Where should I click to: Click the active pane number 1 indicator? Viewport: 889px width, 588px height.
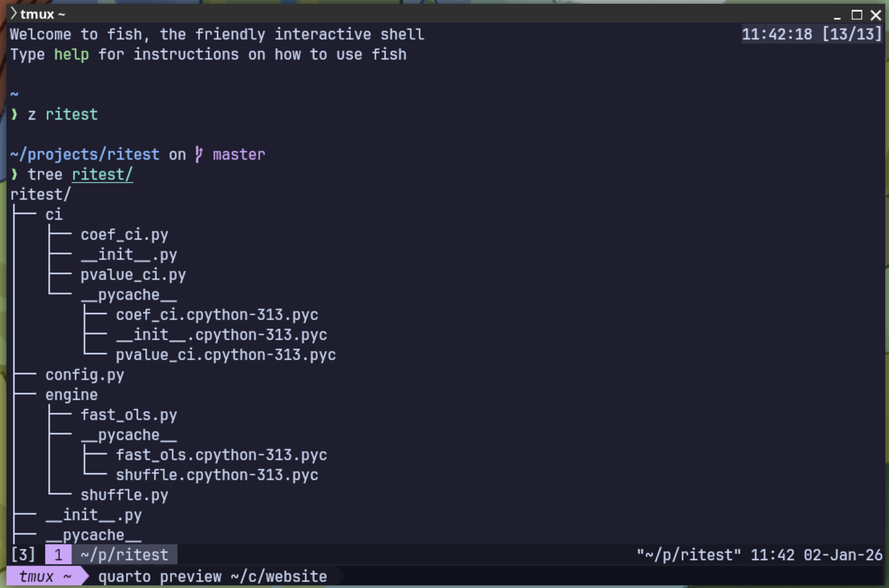pos(58,555)
